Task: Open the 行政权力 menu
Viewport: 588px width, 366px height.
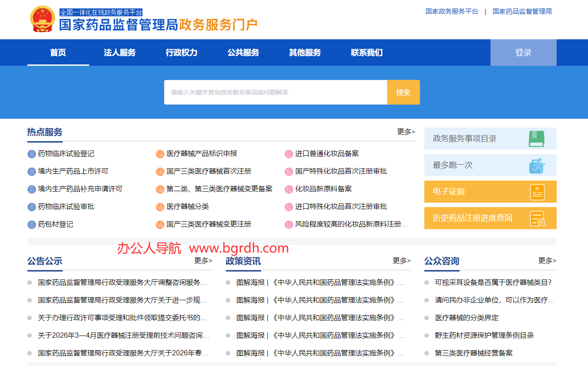Action: pos(182,53)
